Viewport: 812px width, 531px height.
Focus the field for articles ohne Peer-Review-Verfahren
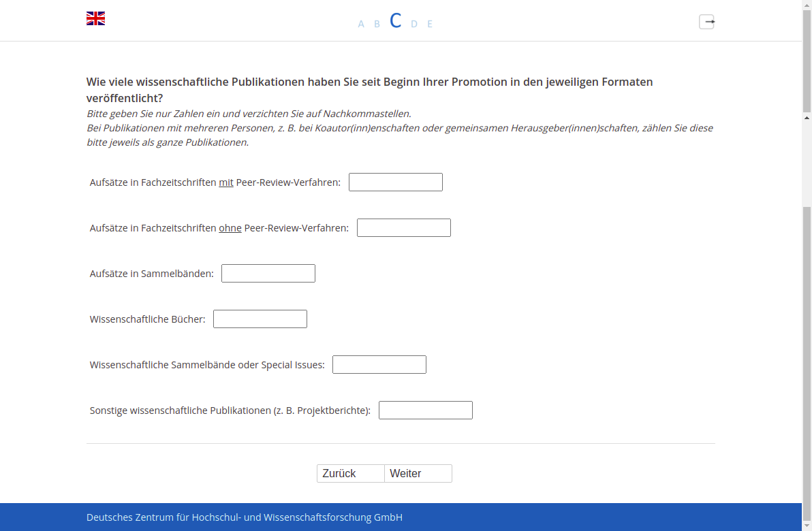(x=404, y=228)
